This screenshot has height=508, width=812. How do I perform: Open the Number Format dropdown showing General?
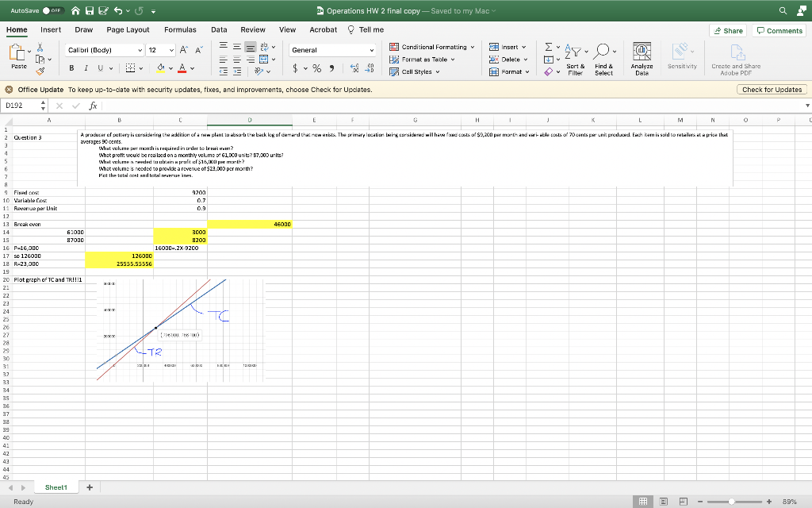pos(333,49)
